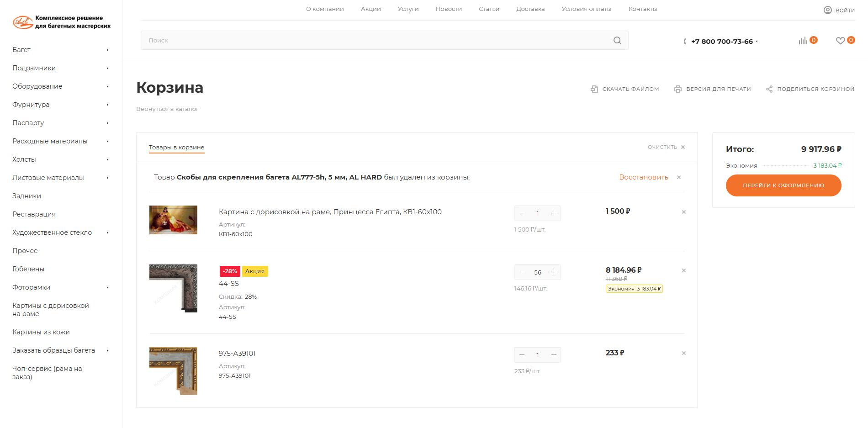Open Акции menu item

[x=370, y=9]
